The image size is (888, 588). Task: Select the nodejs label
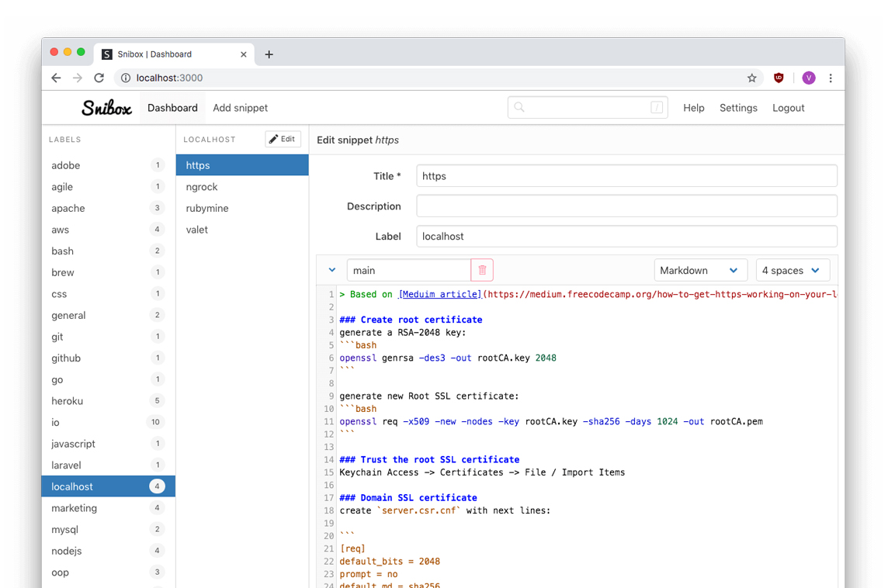coord(108,551)
